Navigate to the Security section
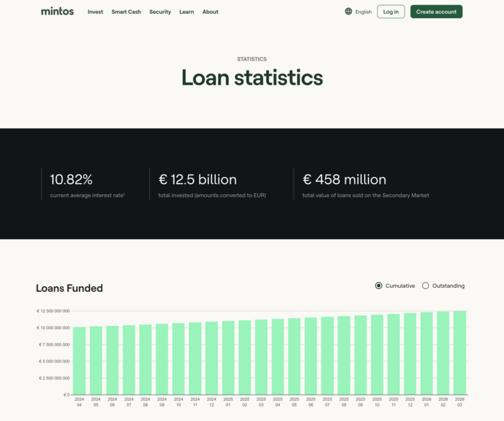Screen dimensions: 504x421 point(160,11)
